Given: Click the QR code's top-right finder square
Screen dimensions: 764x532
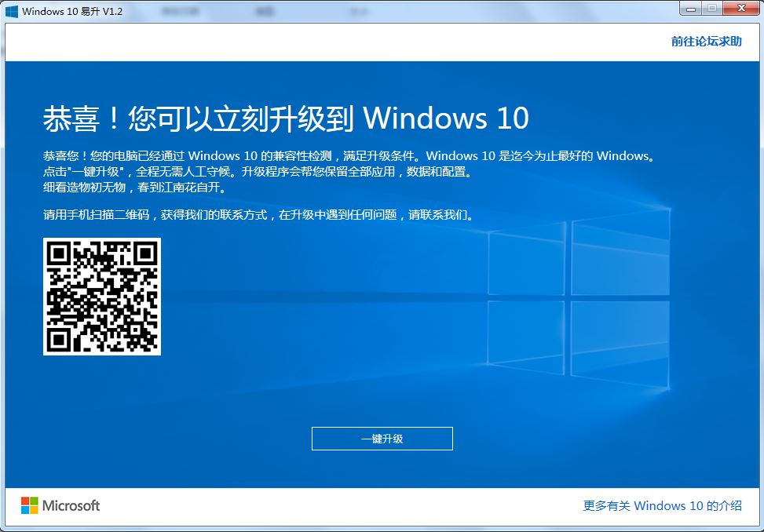Looking at the screenshot, I should pyautogui.click(x=144, y=254).
